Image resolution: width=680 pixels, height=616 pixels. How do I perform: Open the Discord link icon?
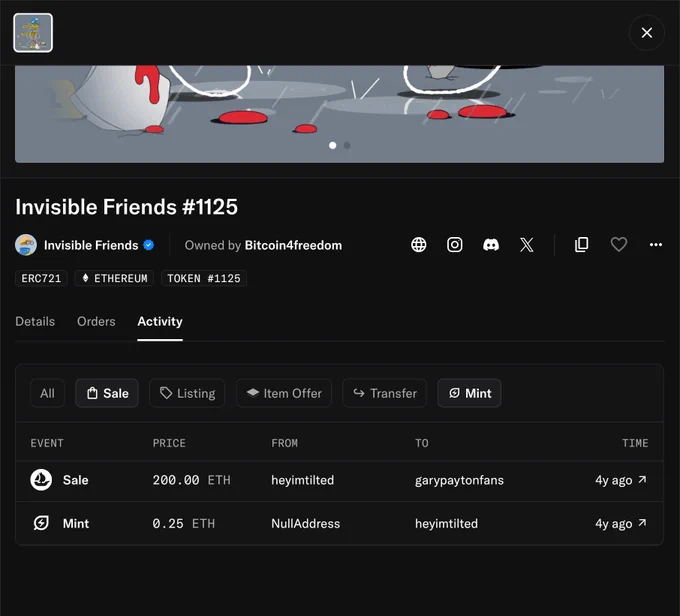tap(491, 245)
